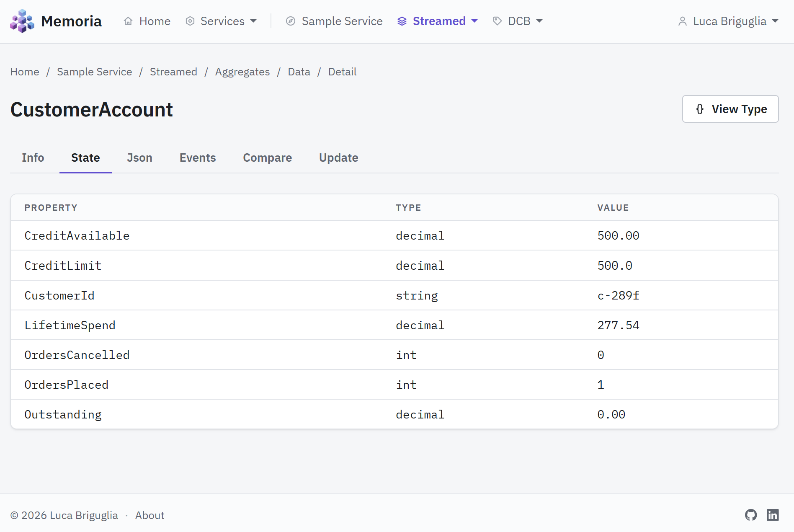Click the decimal type of CreditAvailable
Screen dimensions: 794x532
420,235
